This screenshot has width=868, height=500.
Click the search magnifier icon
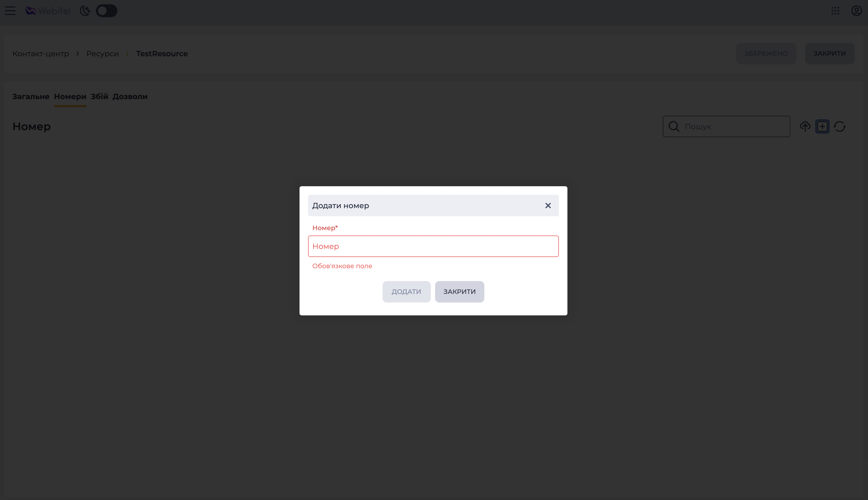pyautogui.click(x=674, y=126)
